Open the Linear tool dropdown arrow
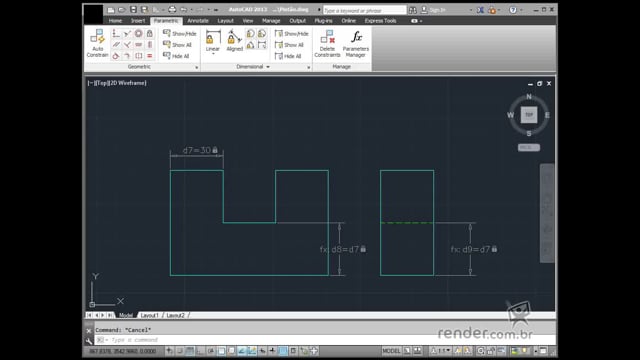640x360 pixels. (213, 53)
